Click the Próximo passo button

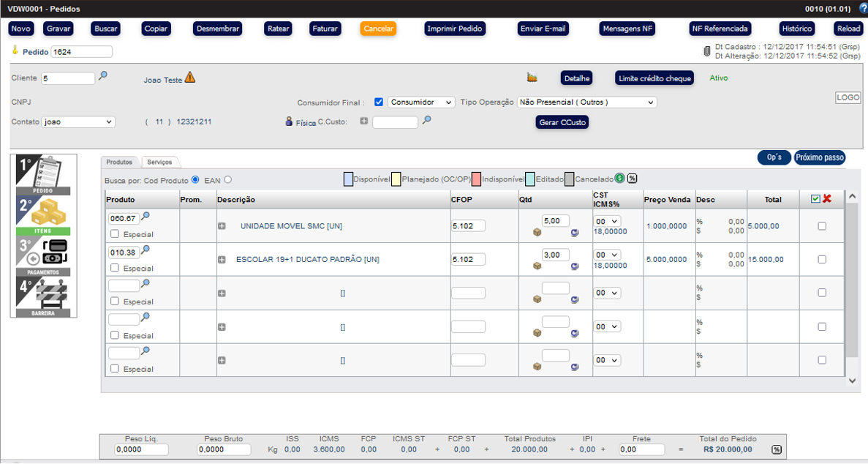820,157
